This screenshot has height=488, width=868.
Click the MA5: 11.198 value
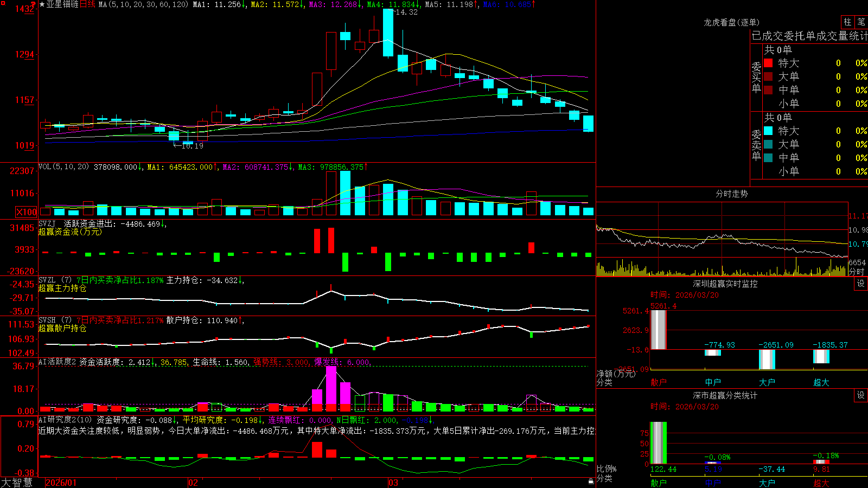click(449, 4)
